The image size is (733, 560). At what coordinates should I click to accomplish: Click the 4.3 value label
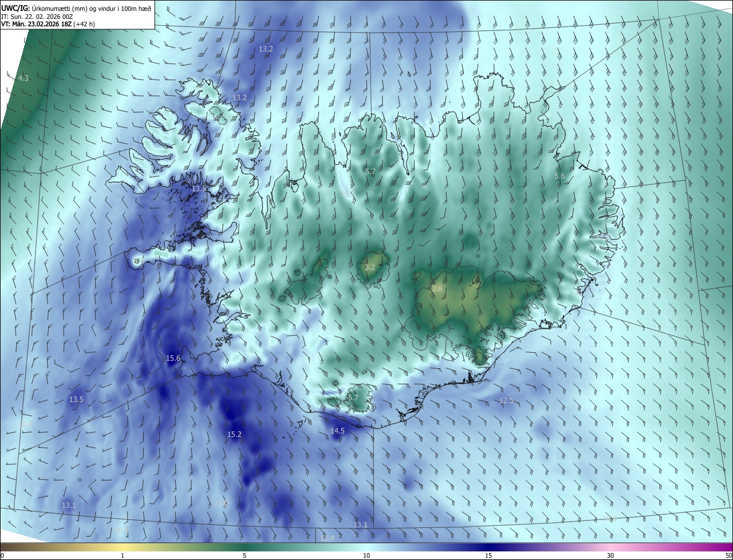(23, 78)
